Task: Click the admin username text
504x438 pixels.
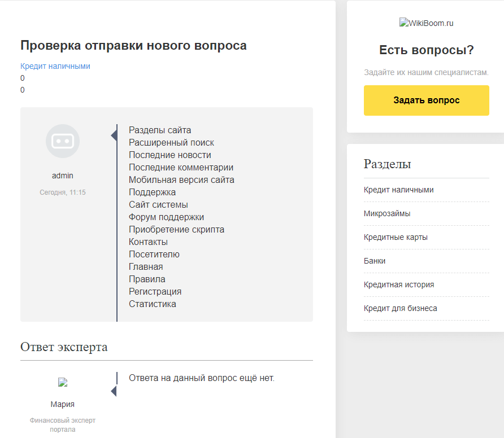Action: (x=63, y=176)
